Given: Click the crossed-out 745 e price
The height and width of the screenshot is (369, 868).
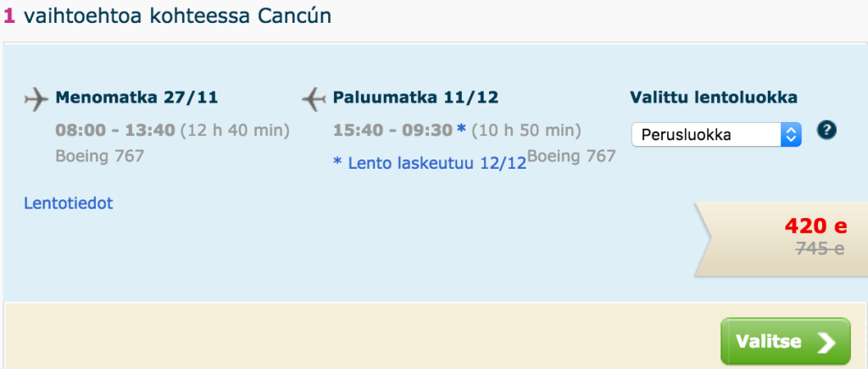Looking at the screenshot, I should click(820, 248).
